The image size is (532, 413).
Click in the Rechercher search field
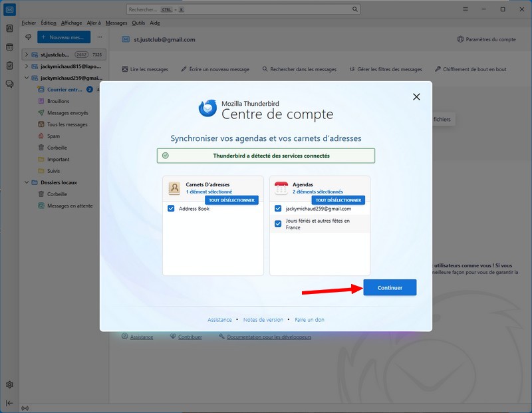(x=239, y=9)
